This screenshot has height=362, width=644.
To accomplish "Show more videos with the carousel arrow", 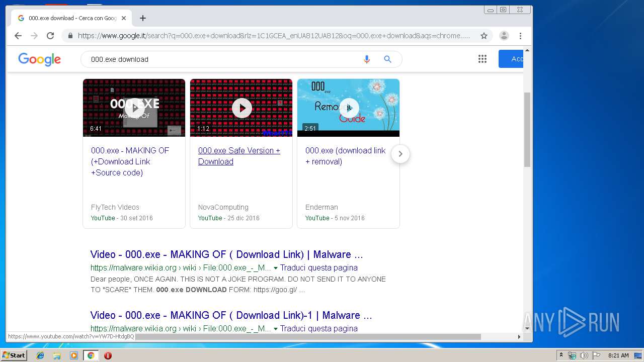I will (400, 154).
